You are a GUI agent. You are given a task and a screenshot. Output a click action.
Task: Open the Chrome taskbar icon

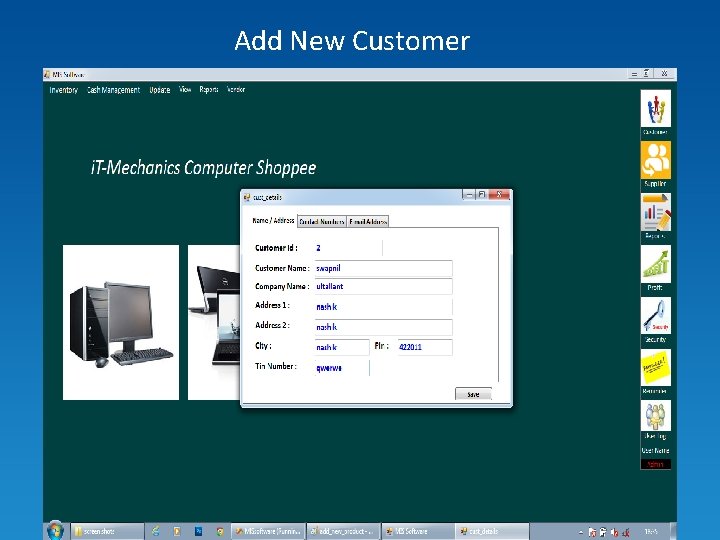click(220, 531)
